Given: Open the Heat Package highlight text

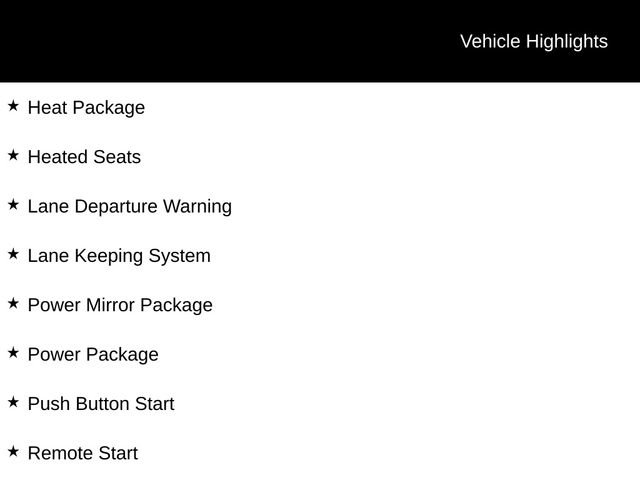Looking at the screenshot, I should click(x=86, y=107).
